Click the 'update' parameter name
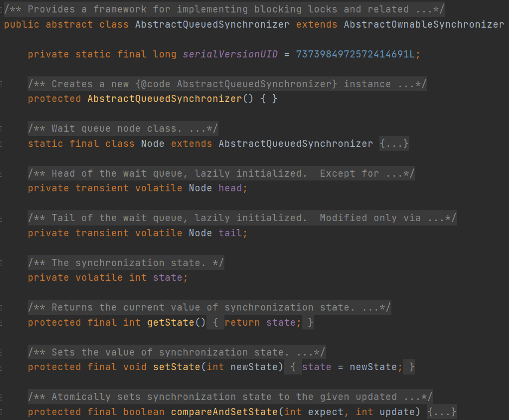 tap(397, 411)
